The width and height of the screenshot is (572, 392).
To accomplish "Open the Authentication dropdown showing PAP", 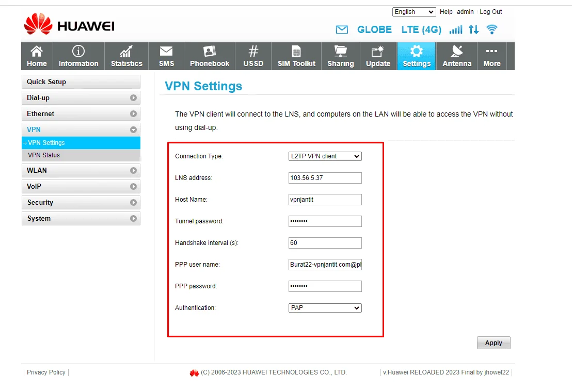I will point(325,308).
